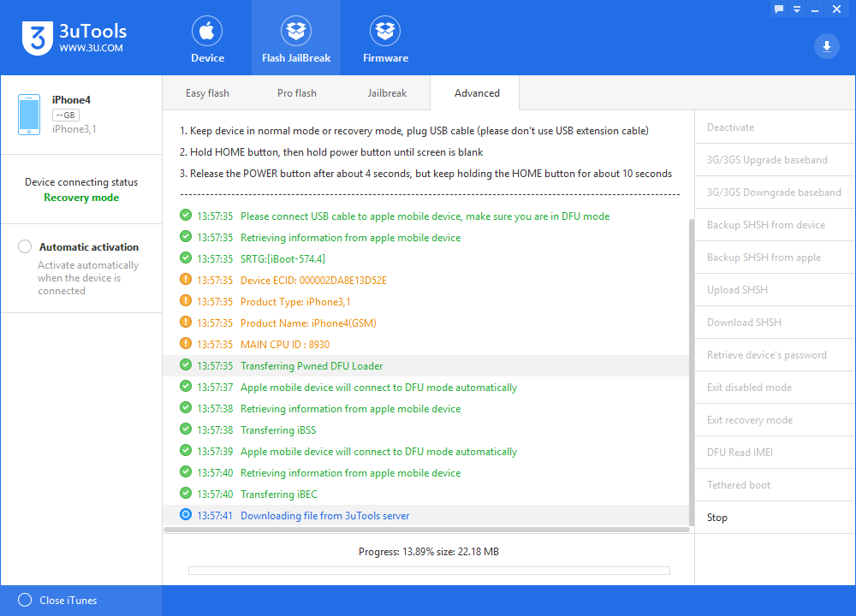The height and width of the screenshot is (616, 856).
Task: Select the Transferring Pwned DFU Loader log row
Action: click(x=428, y=365)
